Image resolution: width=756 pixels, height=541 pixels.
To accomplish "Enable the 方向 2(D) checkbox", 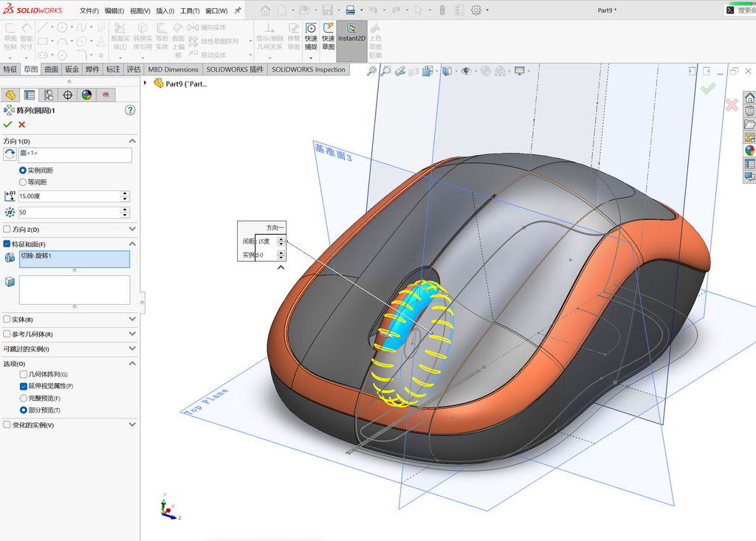I will tap(7, 229).
